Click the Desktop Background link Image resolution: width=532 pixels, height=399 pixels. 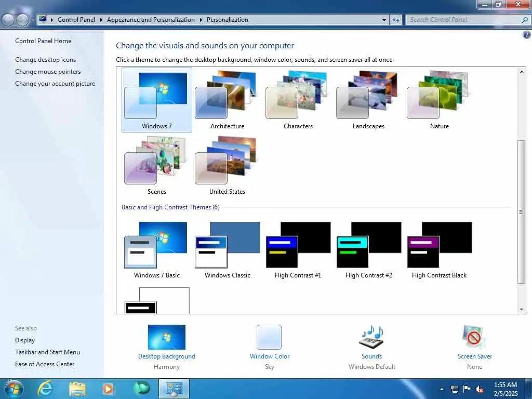tap(167, 356)
